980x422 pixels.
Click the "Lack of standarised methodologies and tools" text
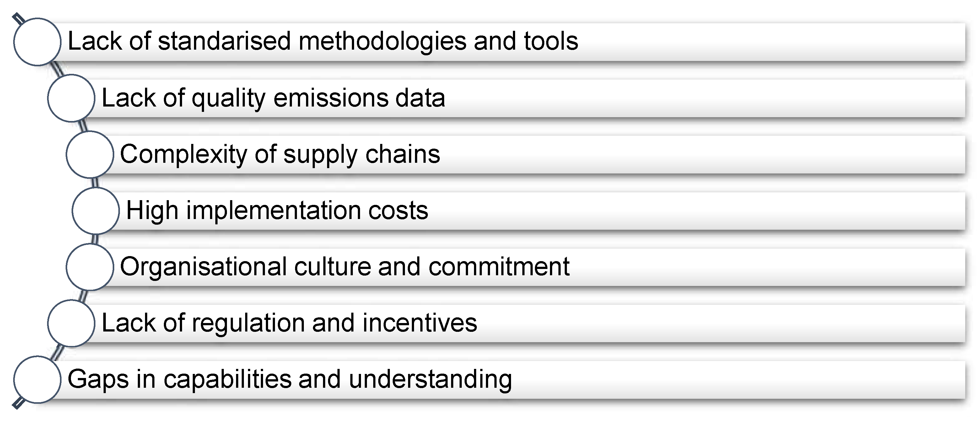[323, 41]
